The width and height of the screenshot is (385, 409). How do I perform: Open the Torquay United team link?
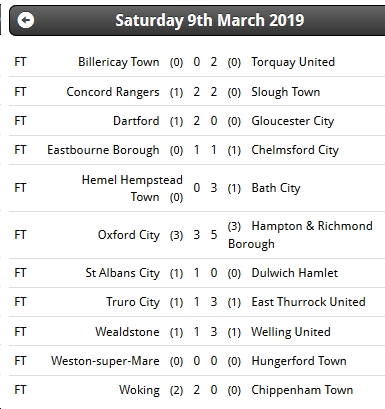[293, 62]
